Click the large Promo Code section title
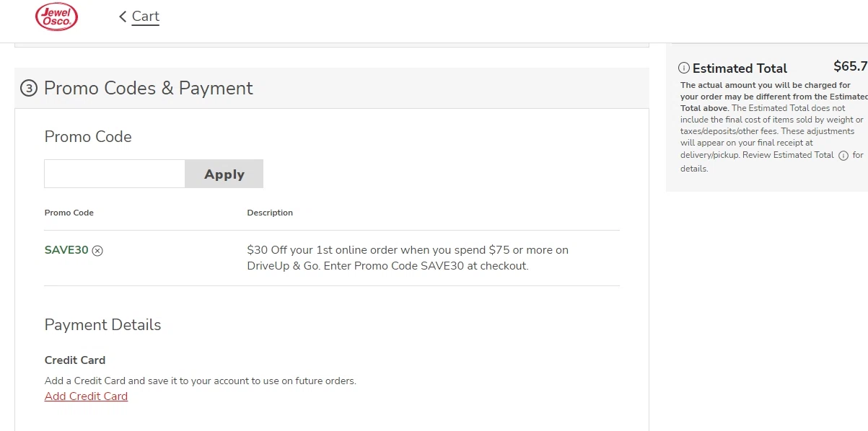Viewport: 868px width, 431px height. click(x=88, y=137)
